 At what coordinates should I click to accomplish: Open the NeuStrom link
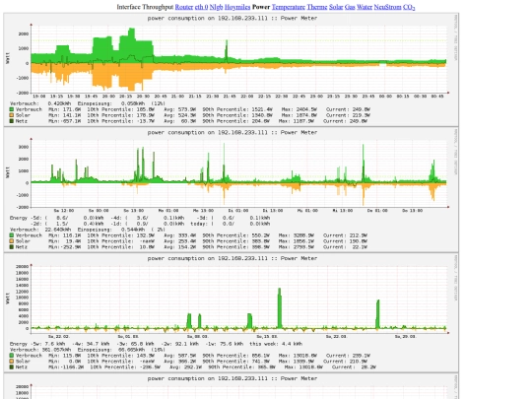(387, 7)
